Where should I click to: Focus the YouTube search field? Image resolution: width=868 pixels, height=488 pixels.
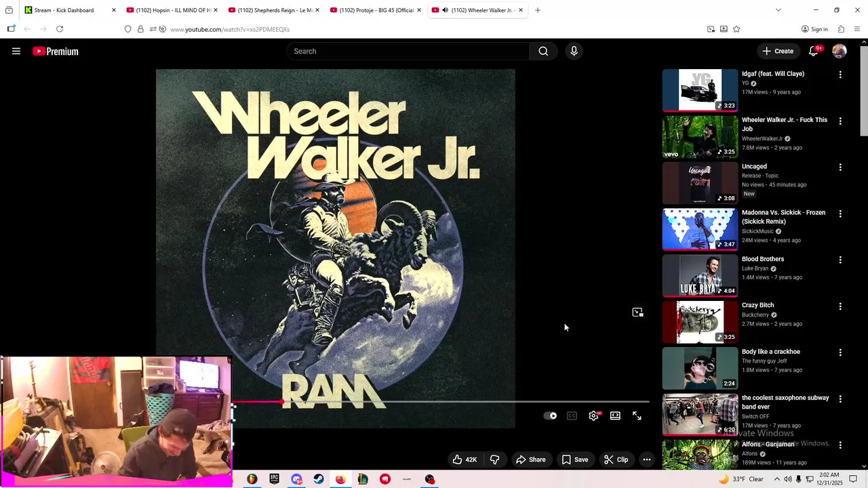(408, 51)
